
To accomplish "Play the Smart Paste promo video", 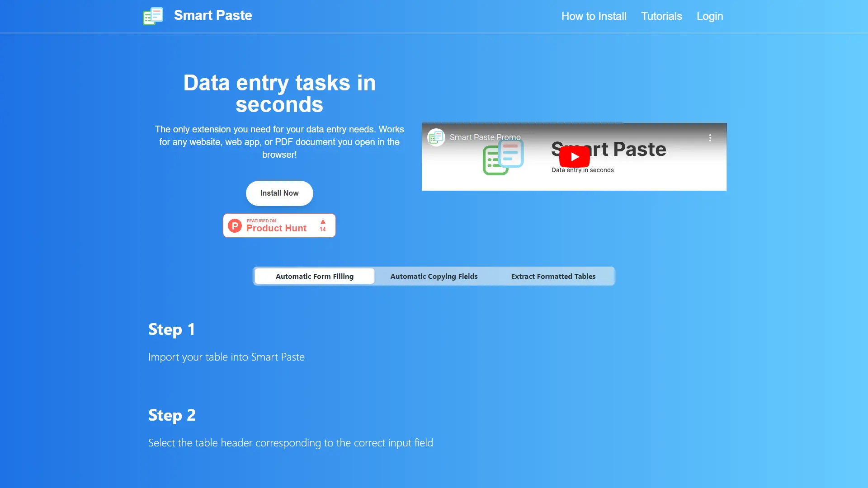I will (574, 157).
